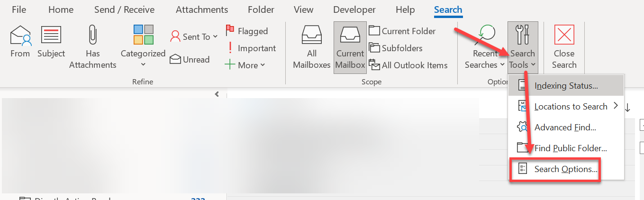Image resolution: width=644 pixels, height=200 pixels.
Task: Filter by Important exclamation icon
Action: 250,48
